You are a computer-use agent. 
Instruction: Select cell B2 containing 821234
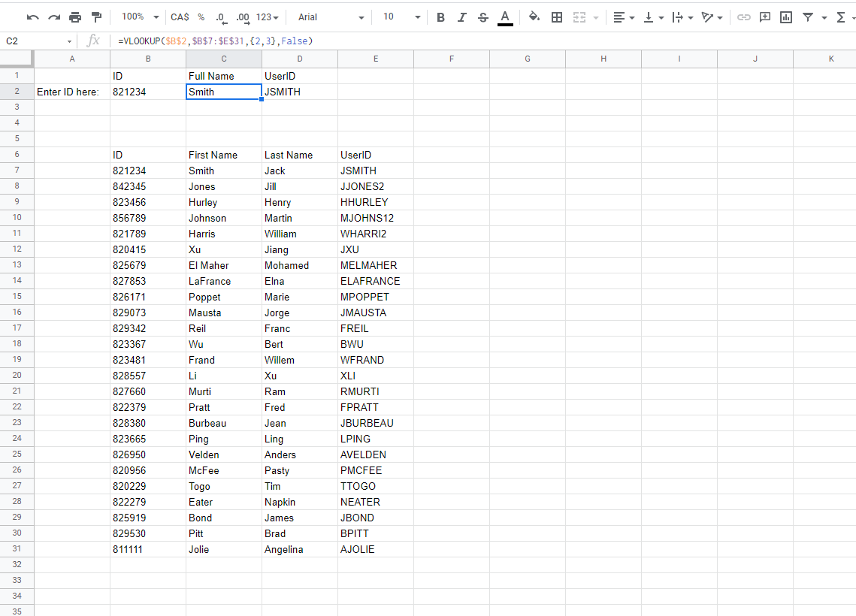click(148, 91)
